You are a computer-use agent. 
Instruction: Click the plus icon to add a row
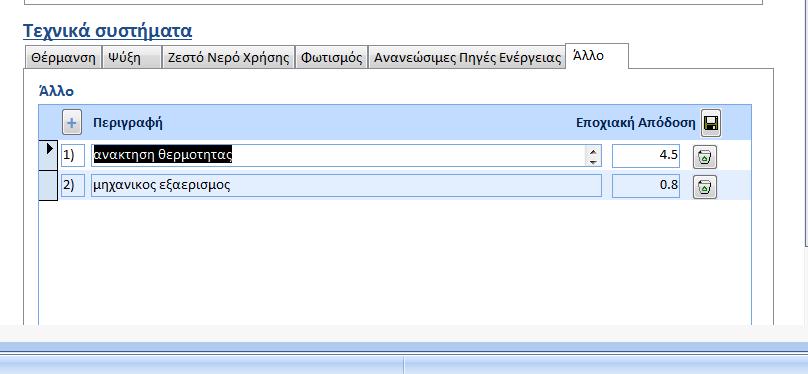click(72, 123)
